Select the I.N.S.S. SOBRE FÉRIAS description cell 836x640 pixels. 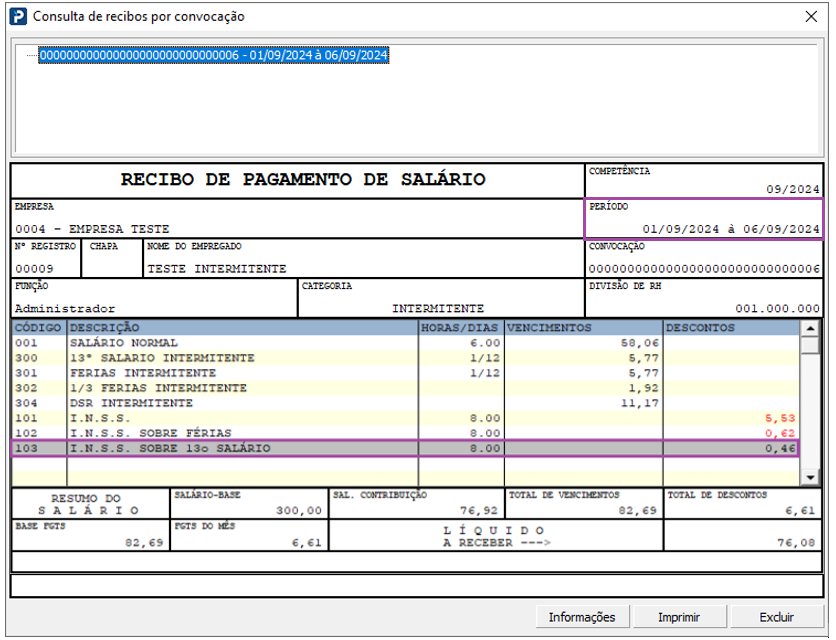pyautogui.click(x=151, y=433)
